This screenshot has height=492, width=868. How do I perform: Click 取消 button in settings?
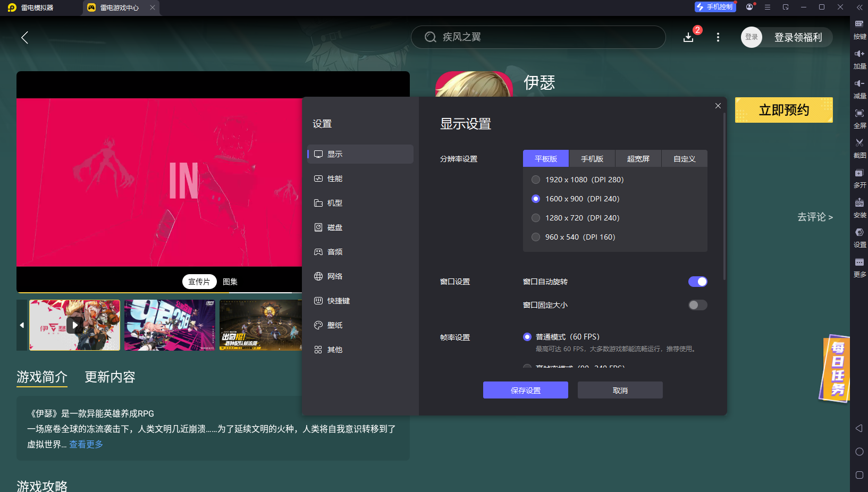[620, 390]
